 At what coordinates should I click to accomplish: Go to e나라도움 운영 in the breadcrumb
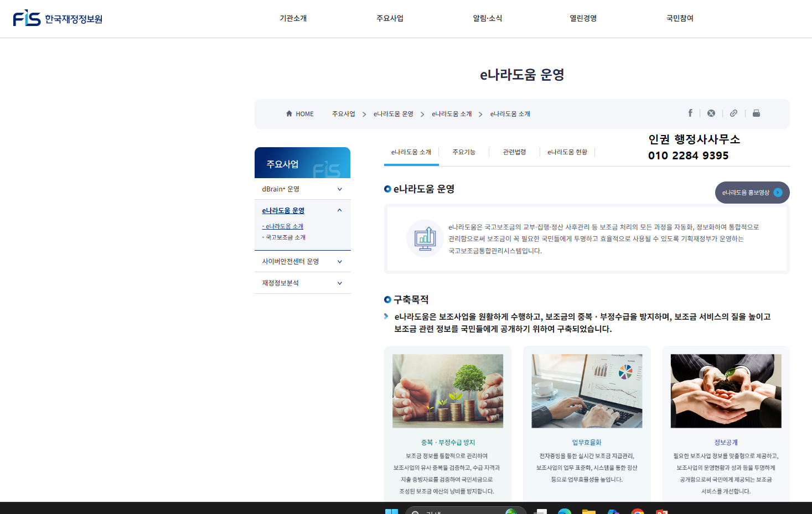pos(394,114)
